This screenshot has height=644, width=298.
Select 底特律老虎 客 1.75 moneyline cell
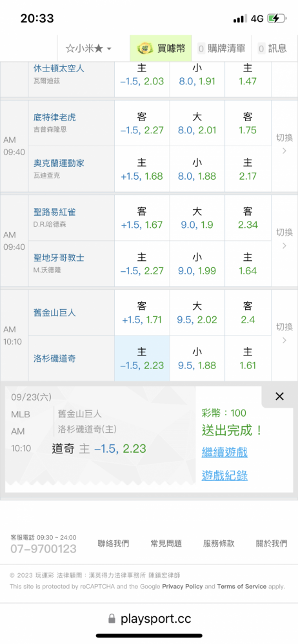point(248,123)
